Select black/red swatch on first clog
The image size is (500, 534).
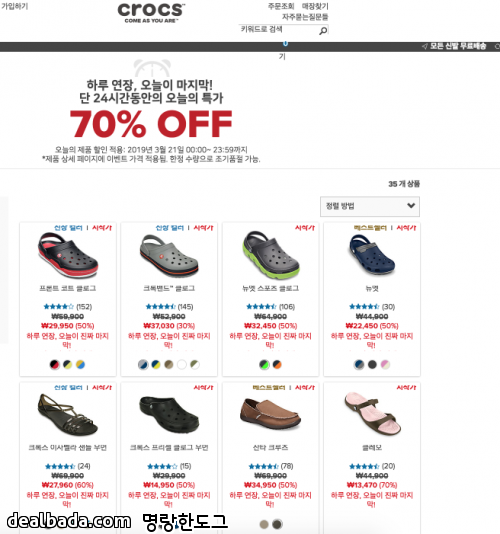[x=54, y=364]
